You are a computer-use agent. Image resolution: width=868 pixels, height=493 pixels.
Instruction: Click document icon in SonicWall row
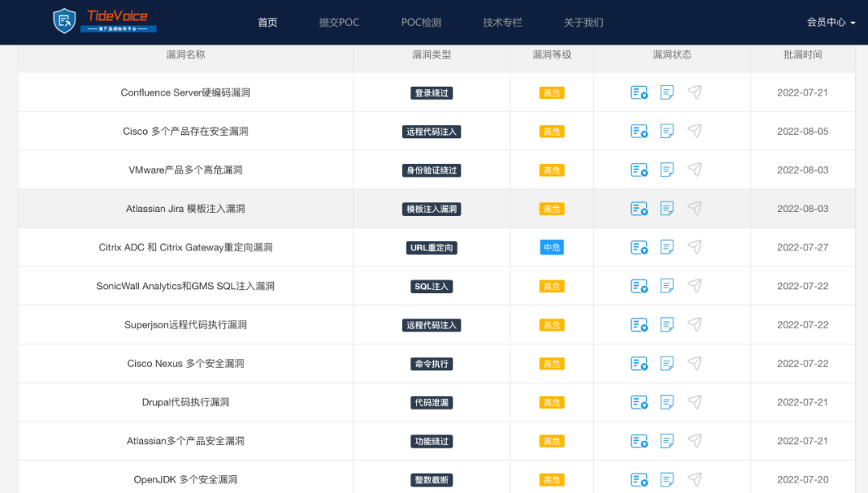(667, 286)
